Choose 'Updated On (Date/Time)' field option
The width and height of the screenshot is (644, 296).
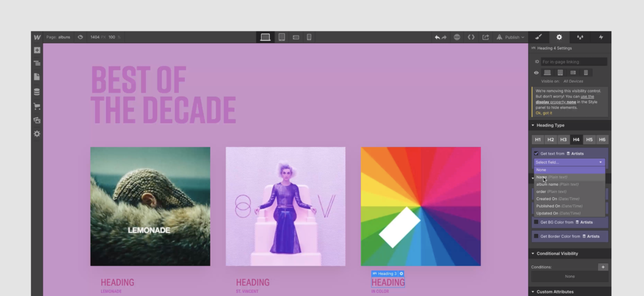[569, 213]
